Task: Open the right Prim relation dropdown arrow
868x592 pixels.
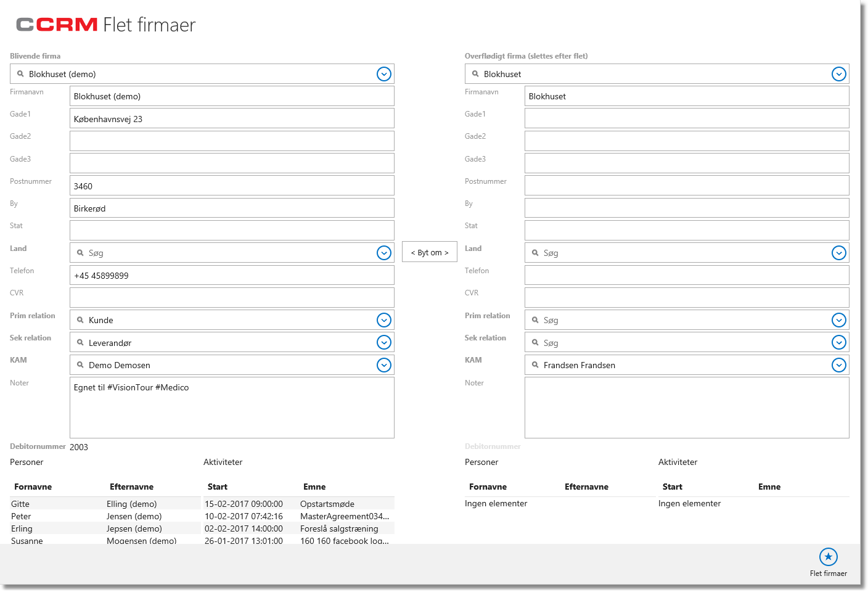Action: coord(839,320)
